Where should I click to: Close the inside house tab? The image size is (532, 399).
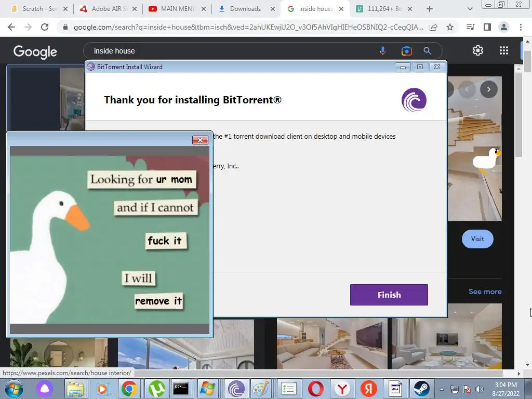341,9
